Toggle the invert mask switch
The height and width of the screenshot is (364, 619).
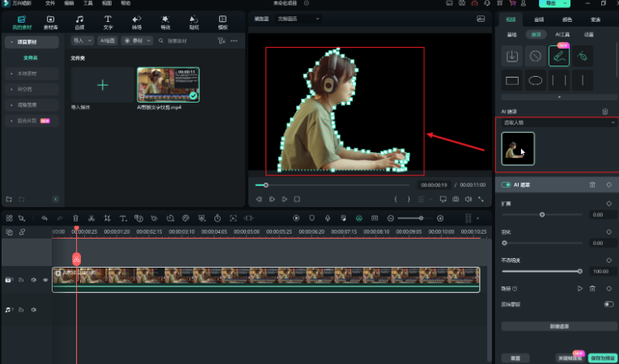[608, 304]
